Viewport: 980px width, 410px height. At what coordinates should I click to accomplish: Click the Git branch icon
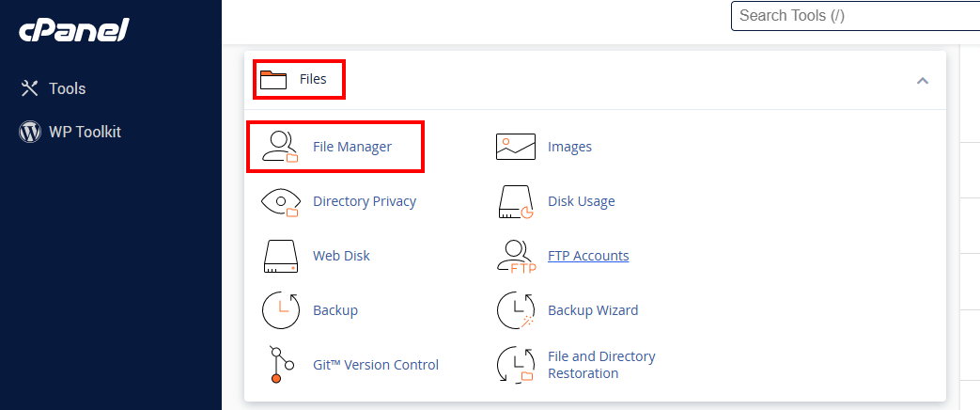[x=281, y=364]
